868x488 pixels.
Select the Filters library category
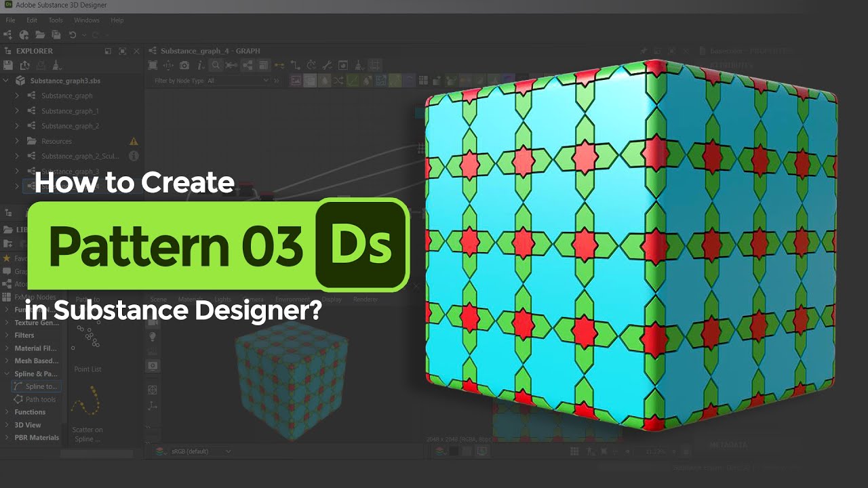click(x=24, y=335)
